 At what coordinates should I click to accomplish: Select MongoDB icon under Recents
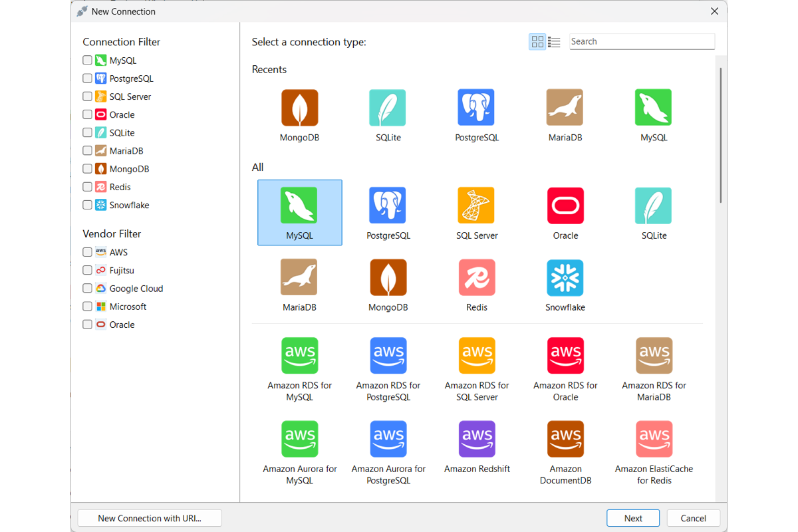[x=299, y=108]
